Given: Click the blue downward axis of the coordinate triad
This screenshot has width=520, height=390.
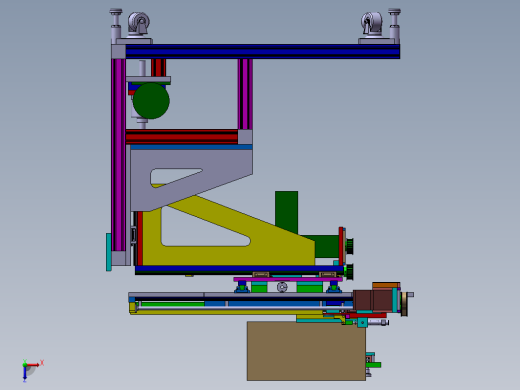Looking at the screenshot, I should coord(25,373).
